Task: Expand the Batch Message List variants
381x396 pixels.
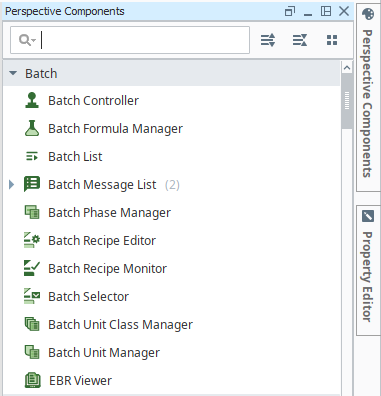Action: [x=11, y=184]
